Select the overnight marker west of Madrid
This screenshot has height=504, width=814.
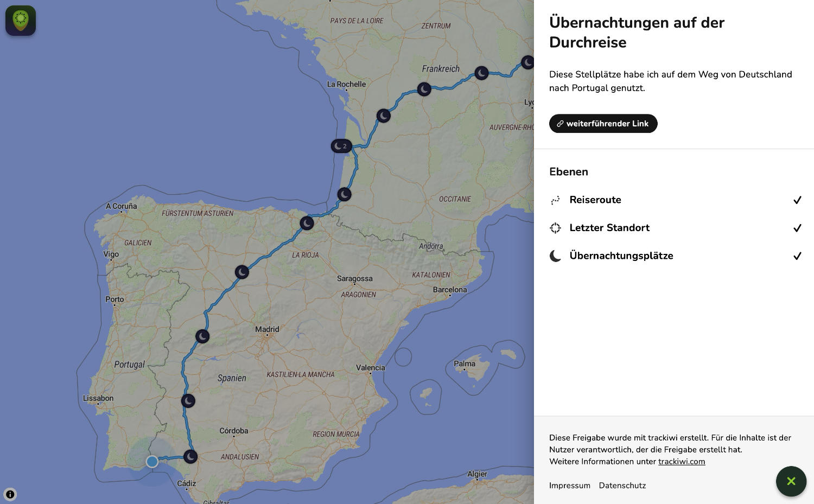tap(202, 336)
